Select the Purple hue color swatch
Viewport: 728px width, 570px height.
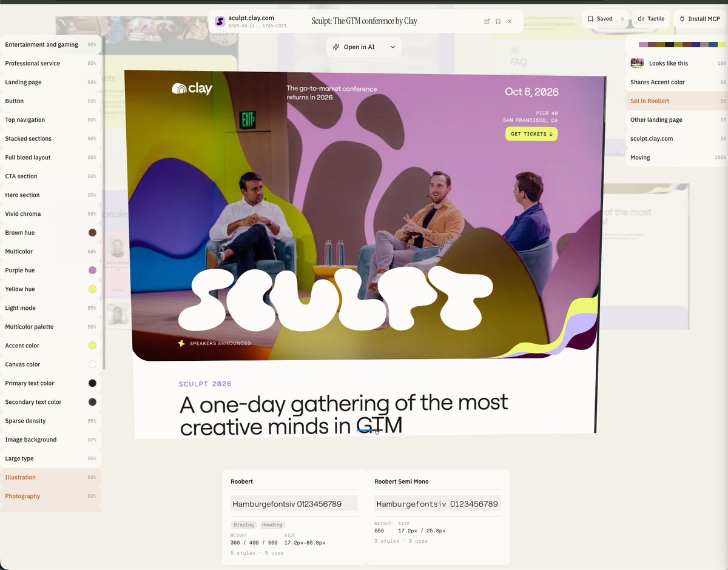(x=92, y=270)
